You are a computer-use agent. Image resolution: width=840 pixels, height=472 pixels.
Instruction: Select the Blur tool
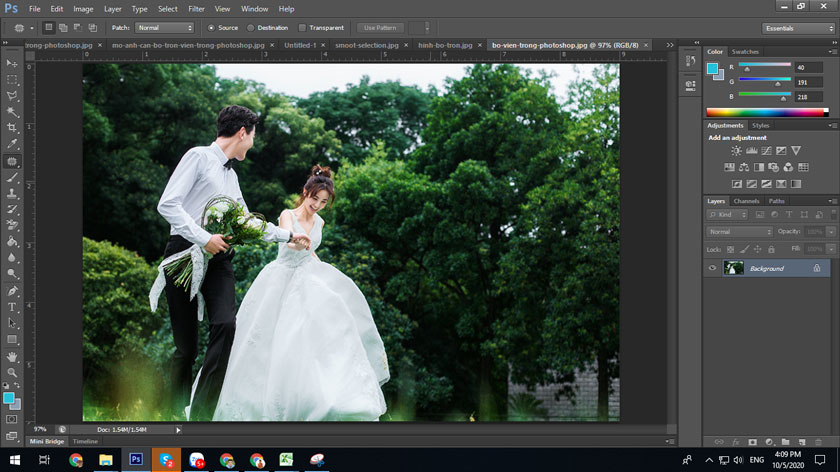coord(12,258)
